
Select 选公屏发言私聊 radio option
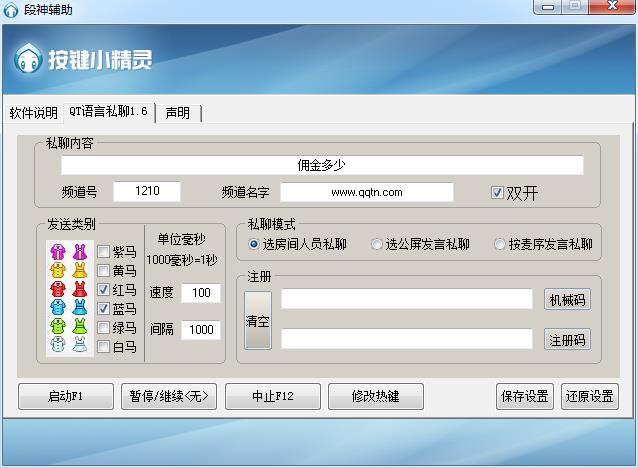coord(377,244)
